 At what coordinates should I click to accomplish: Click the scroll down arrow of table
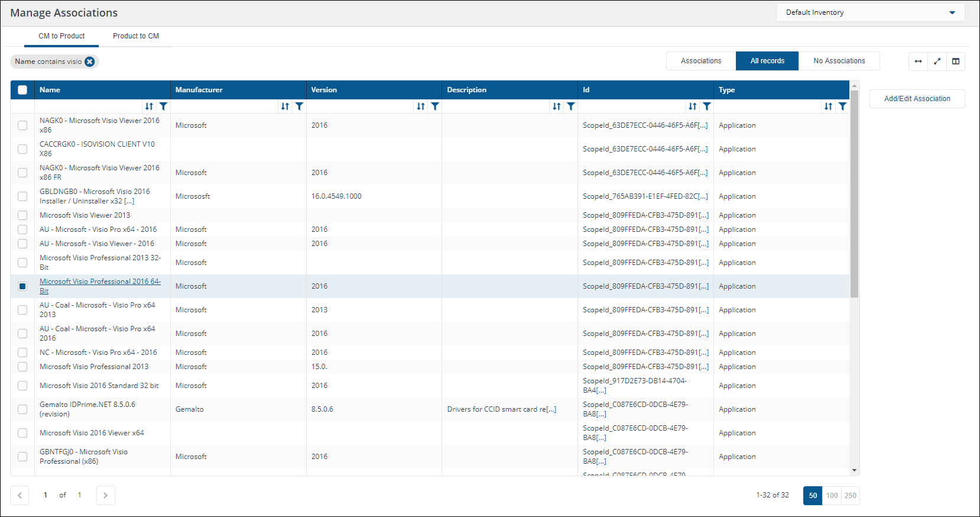point(854,470)
